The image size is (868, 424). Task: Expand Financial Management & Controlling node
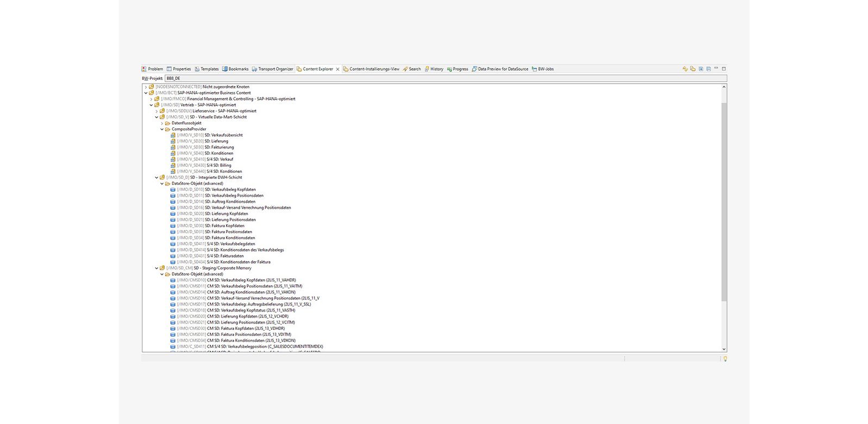(x=151, y=99)
